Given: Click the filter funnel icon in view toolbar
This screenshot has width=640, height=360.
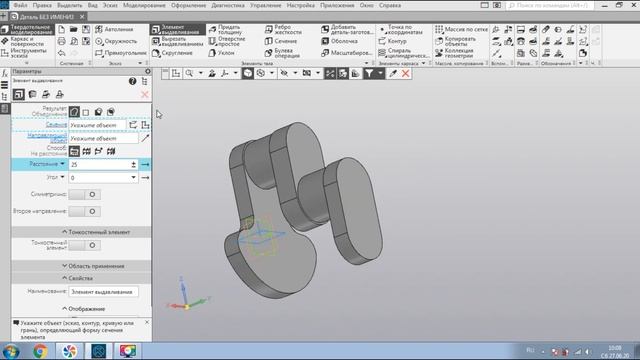Looking at the screenshot, I should click(x=369, y=73).
